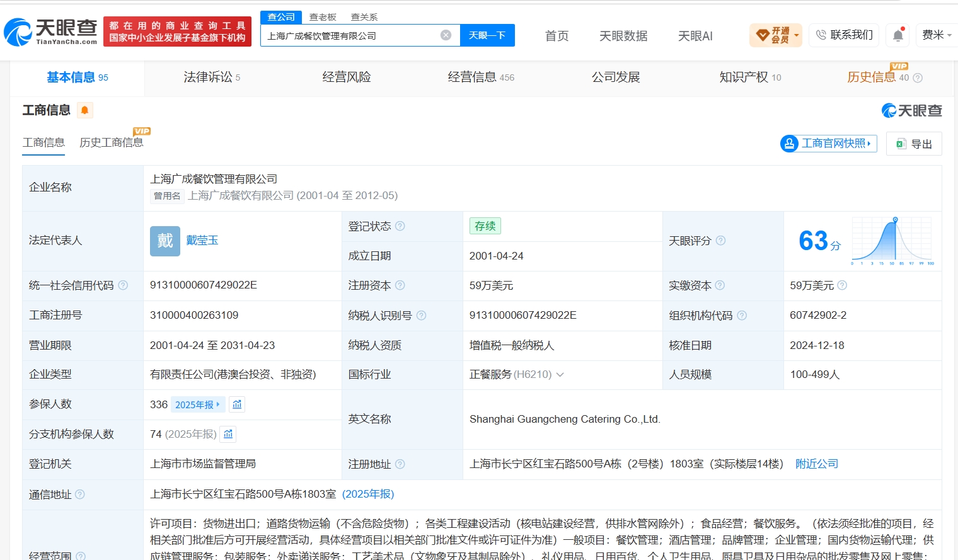Select the 工商信息 sub-tab

[x=43, y=142]
